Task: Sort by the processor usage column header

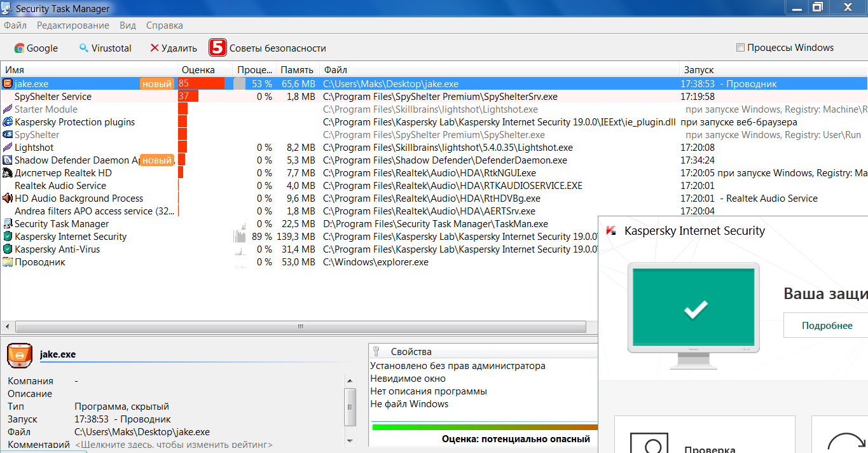Action: [254, 70]
